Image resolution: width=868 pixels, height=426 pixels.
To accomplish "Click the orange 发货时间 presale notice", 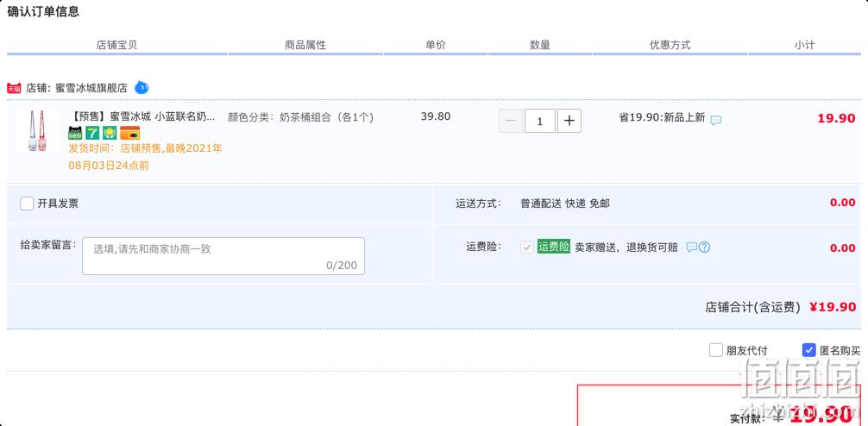I will (146, 157).
